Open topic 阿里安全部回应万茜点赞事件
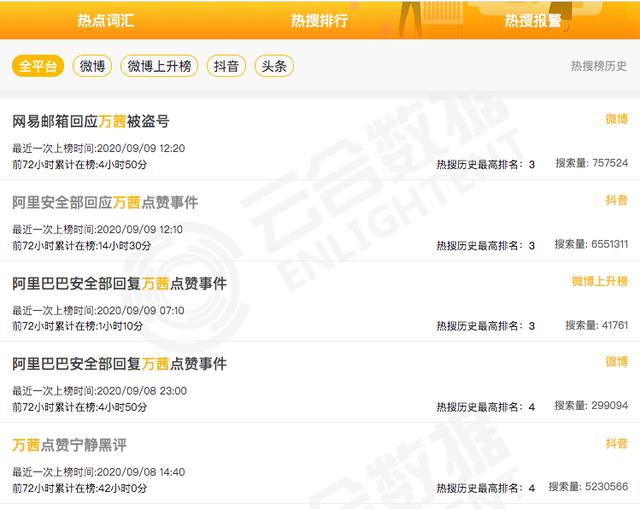This screenshot has width=640, height=509. (x=105, y=202)
